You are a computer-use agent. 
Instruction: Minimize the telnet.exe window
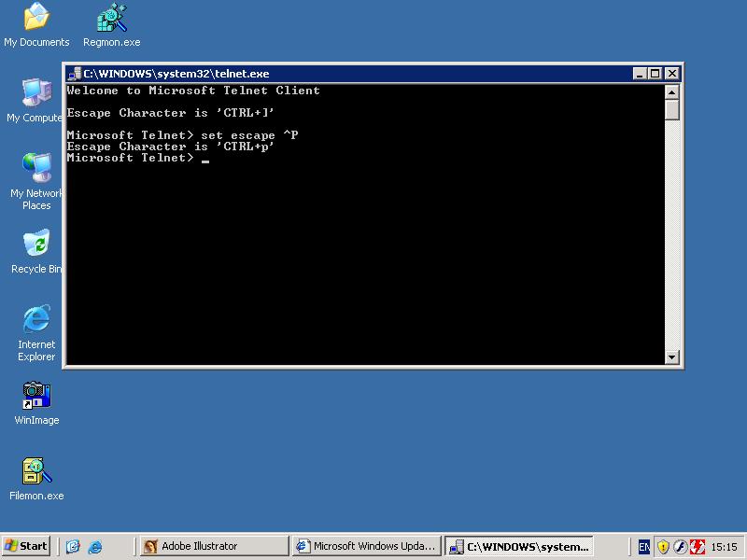coord(640,74)
